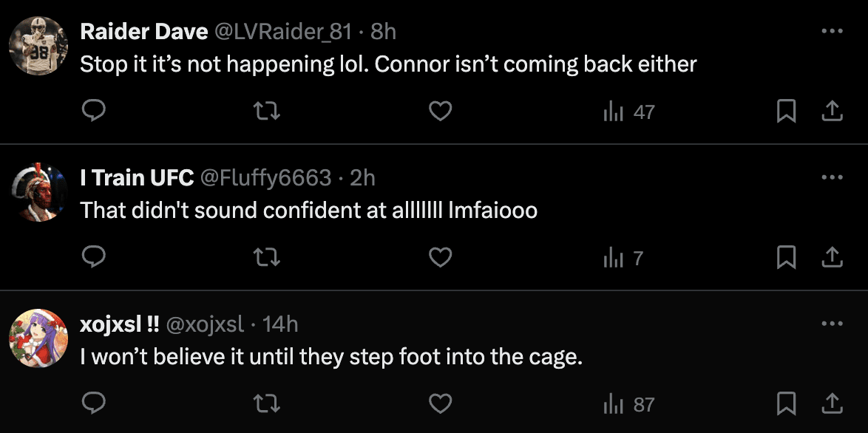The height and width of the screenshot is (433, 868).
Task: Share the xojxsl tweet
Action: pyautogui.click(x=832, y=403)
